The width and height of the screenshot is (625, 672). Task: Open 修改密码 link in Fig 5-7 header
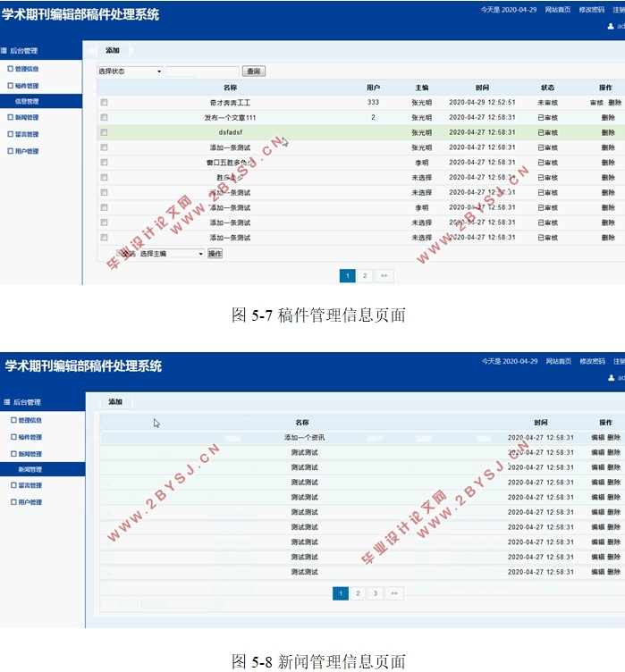pos(592,10)
